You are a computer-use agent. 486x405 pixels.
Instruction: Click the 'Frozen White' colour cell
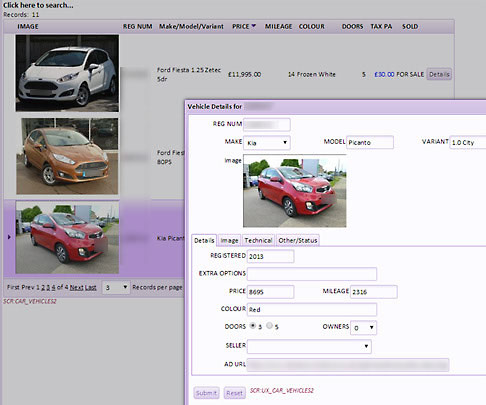click(316, 74)
